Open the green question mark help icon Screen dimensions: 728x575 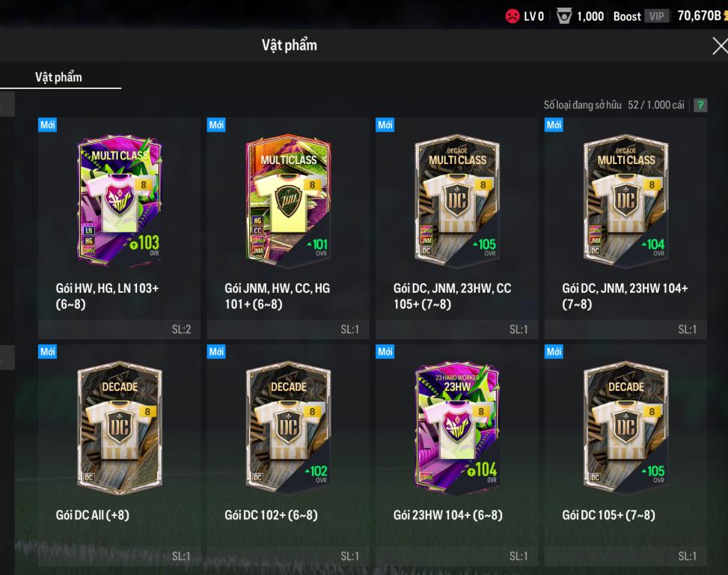[700, 106]
